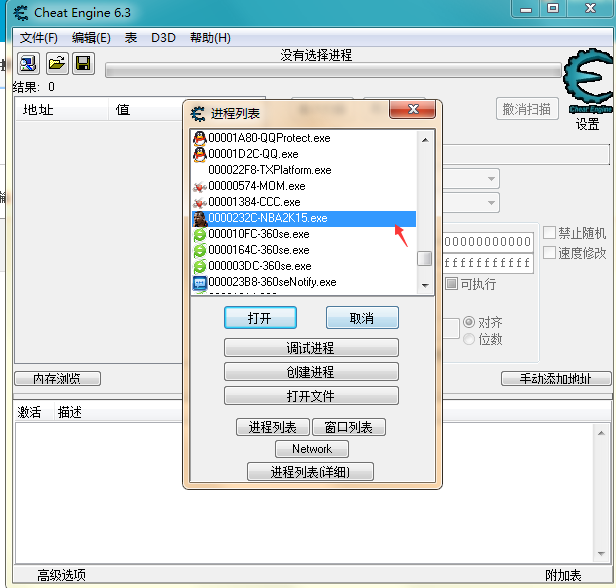The image size is (616, 588).
Task: Click the 进程列表(详细) button
Action: (310, 472)
